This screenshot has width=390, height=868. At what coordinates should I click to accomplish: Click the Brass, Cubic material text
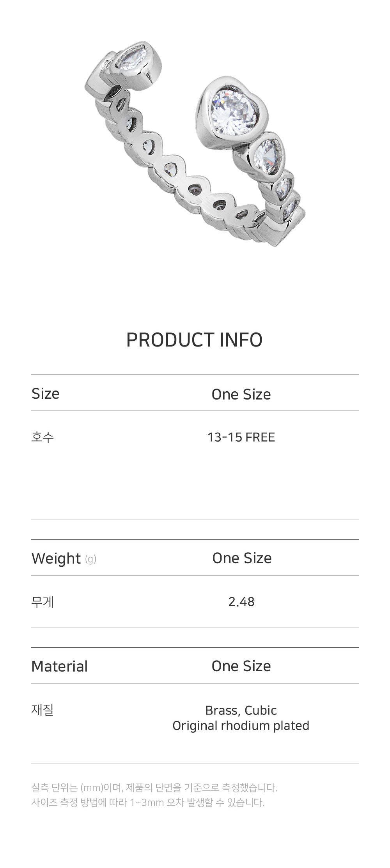click(241, 710)
